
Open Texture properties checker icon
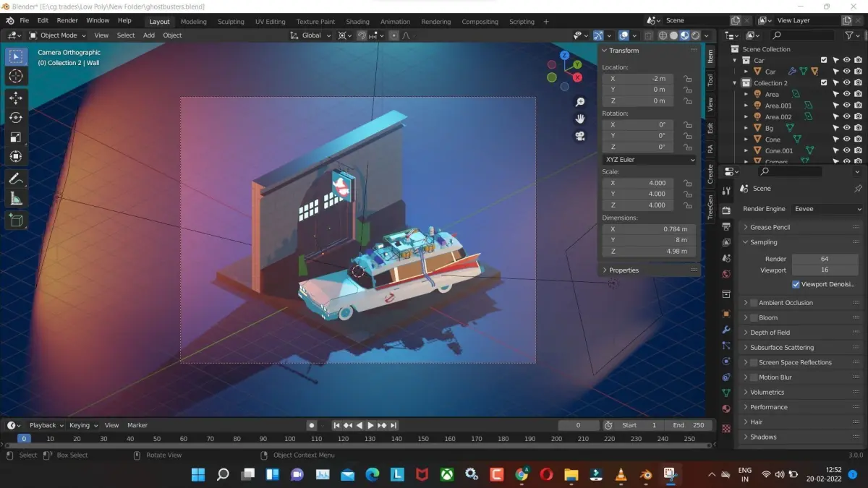tap(726, 428)
